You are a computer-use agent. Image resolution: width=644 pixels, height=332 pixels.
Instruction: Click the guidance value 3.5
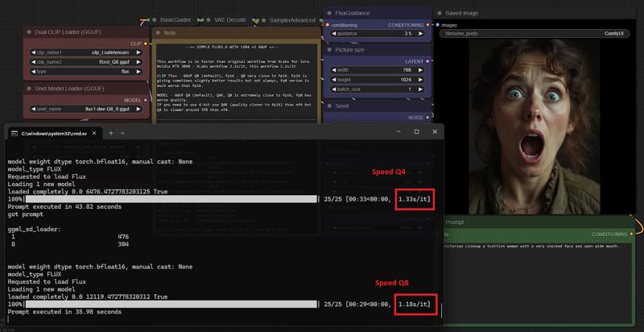[407, 34]
